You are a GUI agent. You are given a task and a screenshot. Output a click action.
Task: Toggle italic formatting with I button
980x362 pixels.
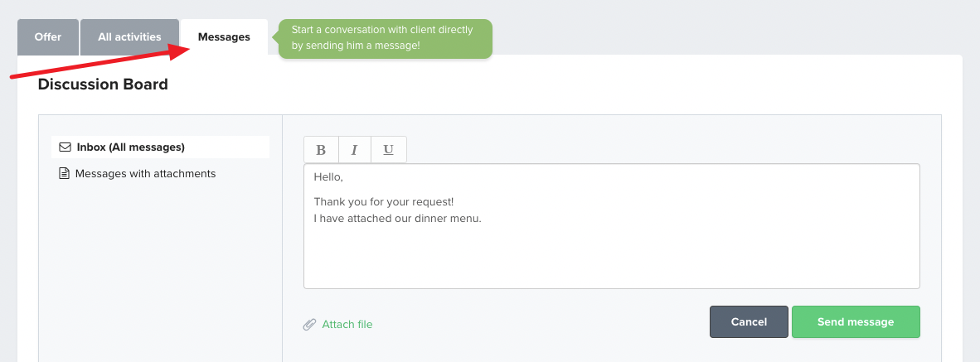click(x=354, y=150)
